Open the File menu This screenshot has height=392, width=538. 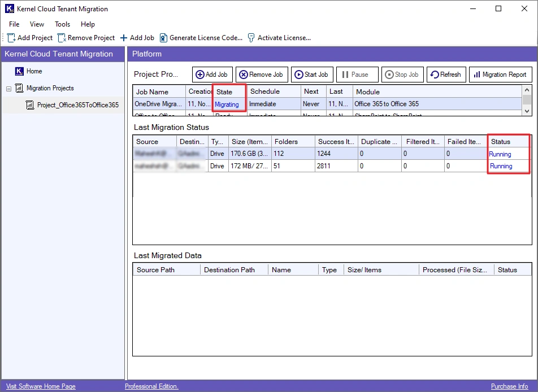pos(14,24)
